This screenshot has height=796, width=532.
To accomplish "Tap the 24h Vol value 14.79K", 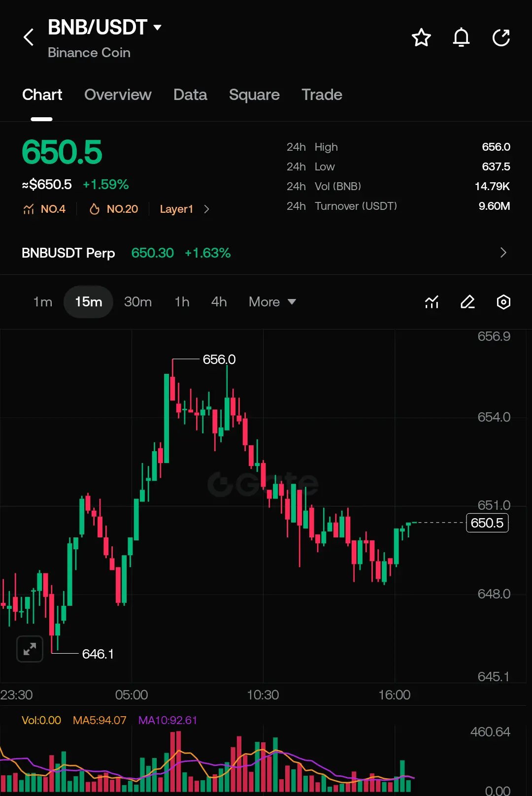I will pos(492,186).
